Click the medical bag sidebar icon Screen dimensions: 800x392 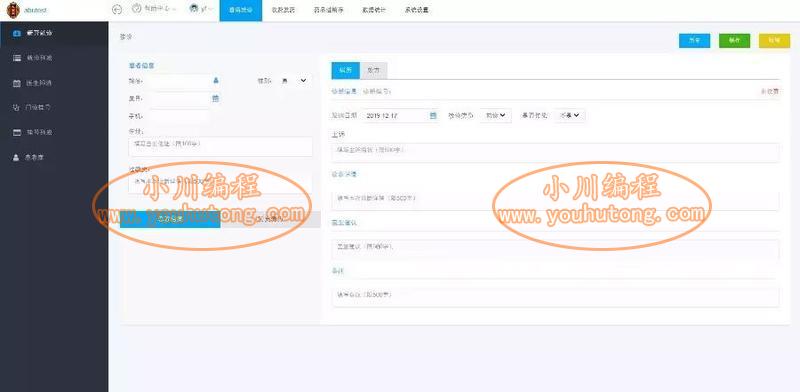coord(17,33)
